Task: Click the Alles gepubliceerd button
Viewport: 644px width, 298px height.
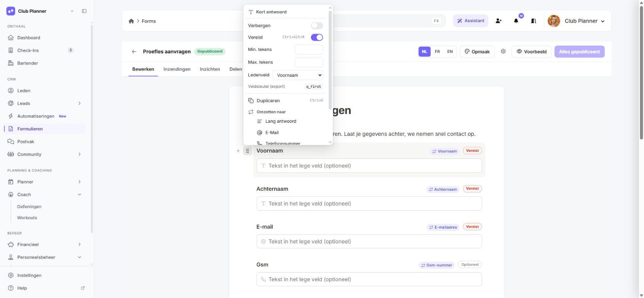Action: [x=579, y=52]
